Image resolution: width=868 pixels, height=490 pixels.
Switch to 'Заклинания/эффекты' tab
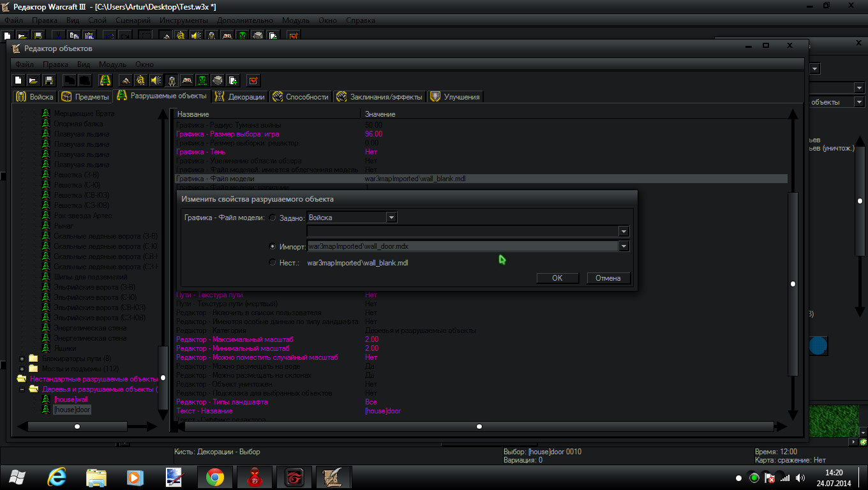tap(380, 97)
